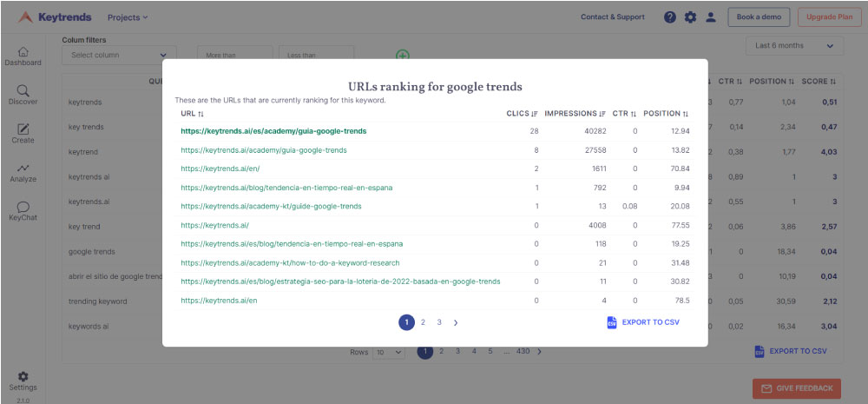868x404 pixels.
Task: Open es/academy/guia-google-trends URL link
Action: tap(273, 131)
